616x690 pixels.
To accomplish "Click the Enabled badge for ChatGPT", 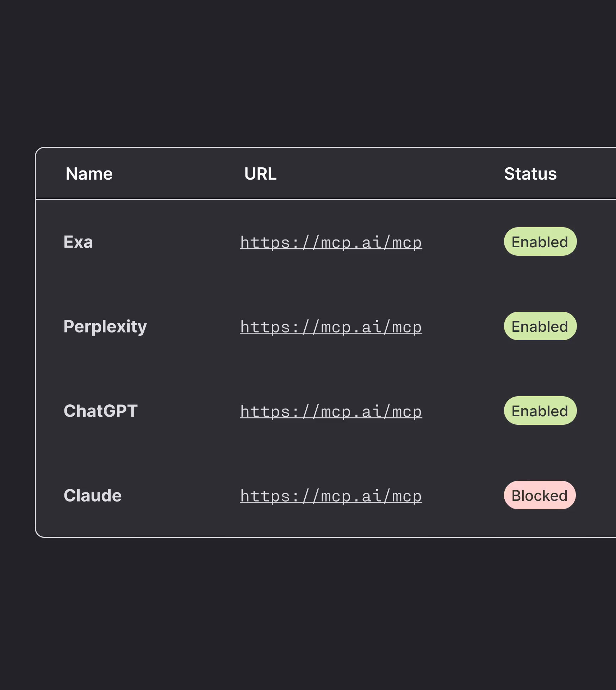I will (x=540, y=411).
